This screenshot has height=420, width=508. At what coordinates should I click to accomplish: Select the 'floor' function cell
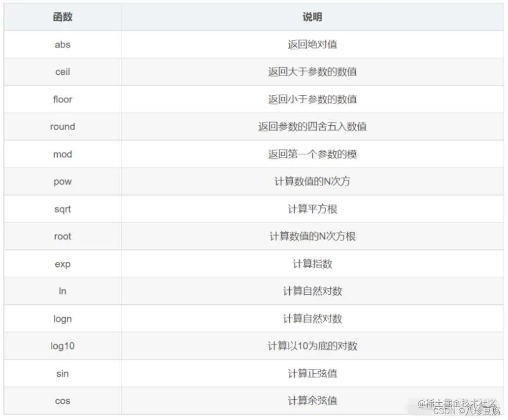click(x=63, y=99)
